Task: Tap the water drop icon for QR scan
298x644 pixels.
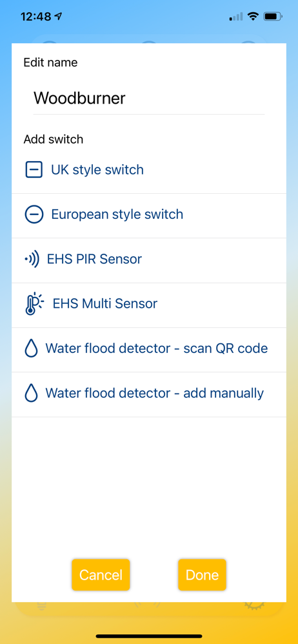Action: (31, 349)
